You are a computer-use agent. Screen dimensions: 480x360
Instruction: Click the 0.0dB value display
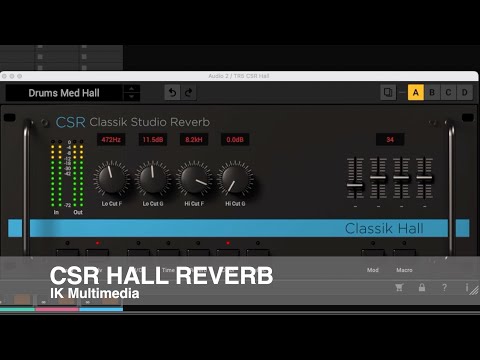pos(235,139)
